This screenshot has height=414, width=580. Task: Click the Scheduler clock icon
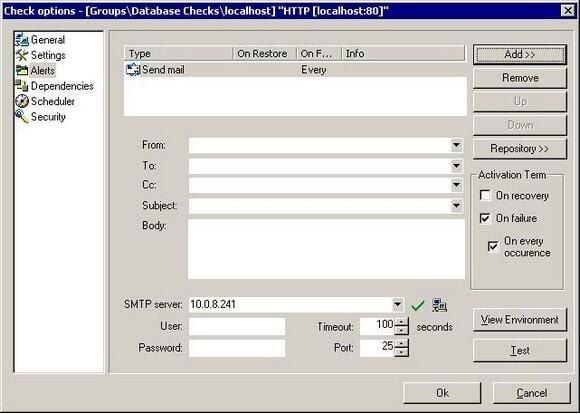tap(22, 101)
